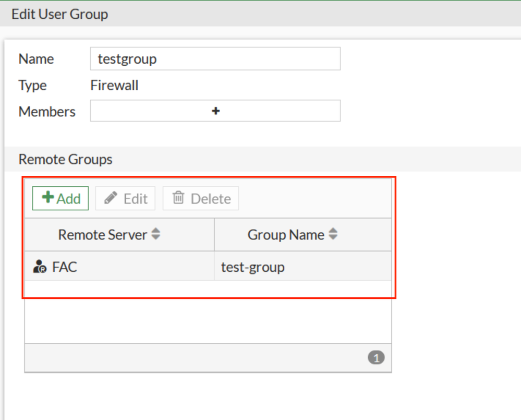Click the trash can icon beside Delete
521x420 pixels.
pyautogui.click(x=178, y=198)
